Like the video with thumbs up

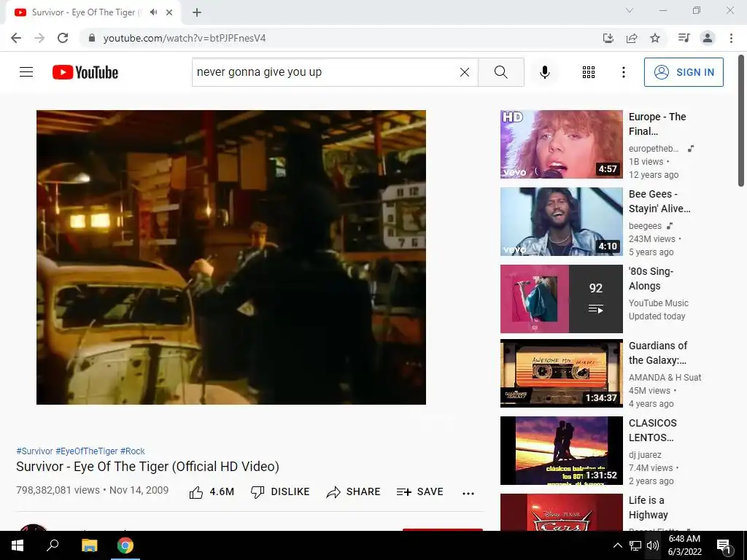212,492
